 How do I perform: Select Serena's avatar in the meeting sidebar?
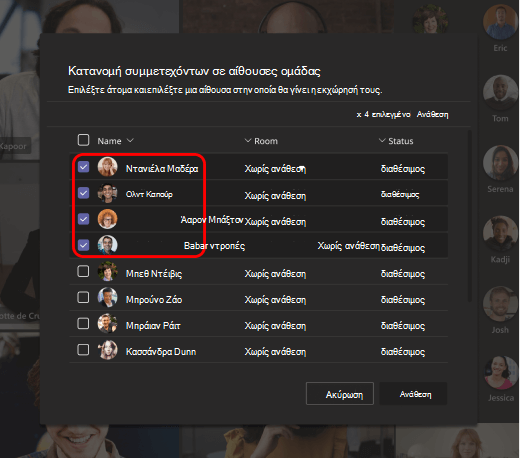(500, 163)
